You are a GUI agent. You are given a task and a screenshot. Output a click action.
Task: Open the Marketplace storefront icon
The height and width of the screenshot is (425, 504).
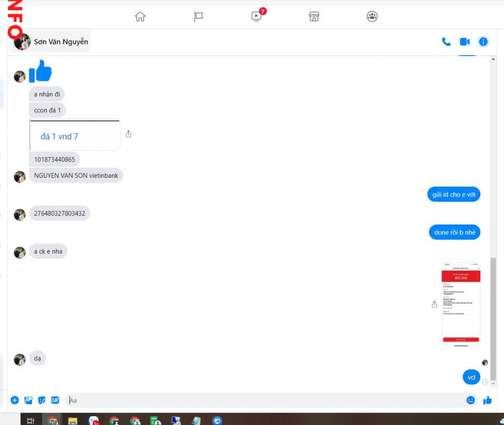tap(314, 17)
